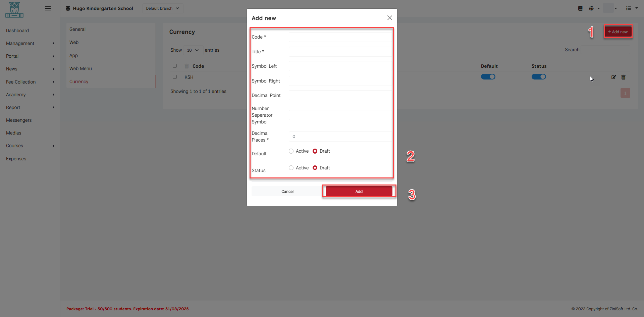Viewport: 644px width, 317px height.
Task: Click the red Add button
Action: click(359, 191)
